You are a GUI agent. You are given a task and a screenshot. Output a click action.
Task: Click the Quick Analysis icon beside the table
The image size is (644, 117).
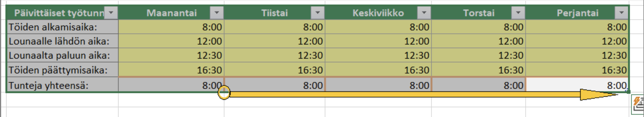pos(638,105)
